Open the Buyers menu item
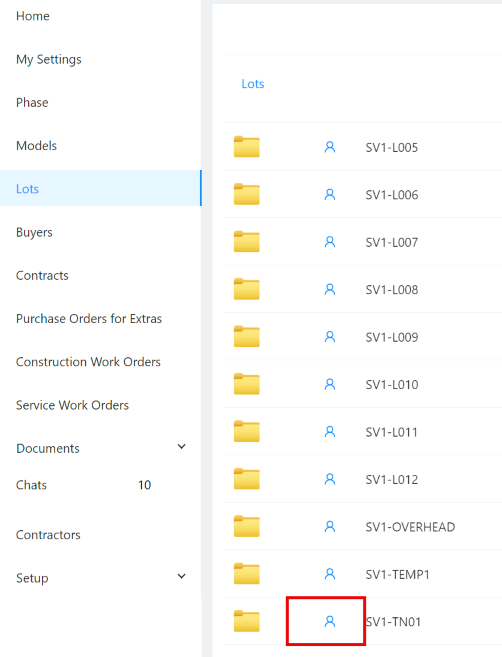The width and height of the screenshot is (502, 657). (34, 232)
